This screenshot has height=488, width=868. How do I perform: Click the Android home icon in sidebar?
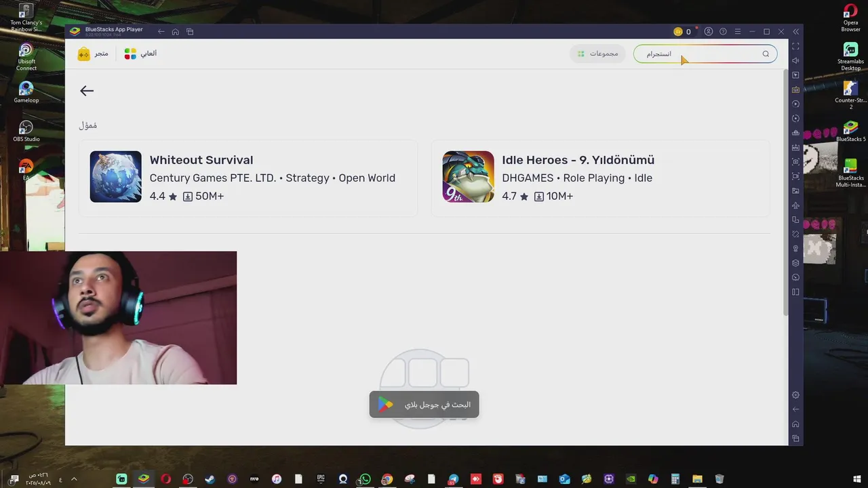[x=795, y=424]
